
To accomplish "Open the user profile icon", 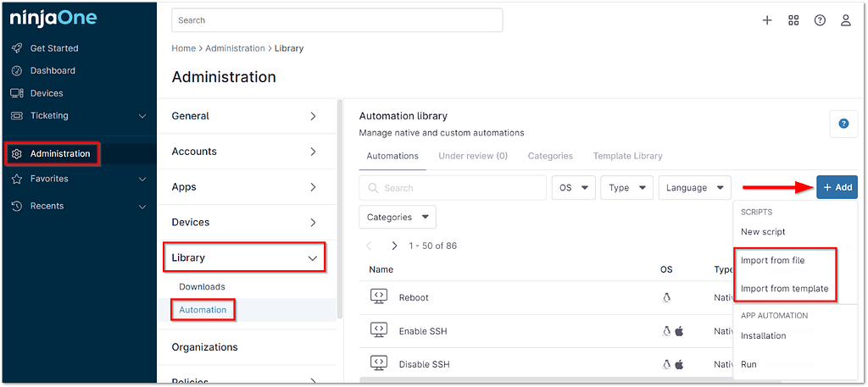I will pos(845,20).
